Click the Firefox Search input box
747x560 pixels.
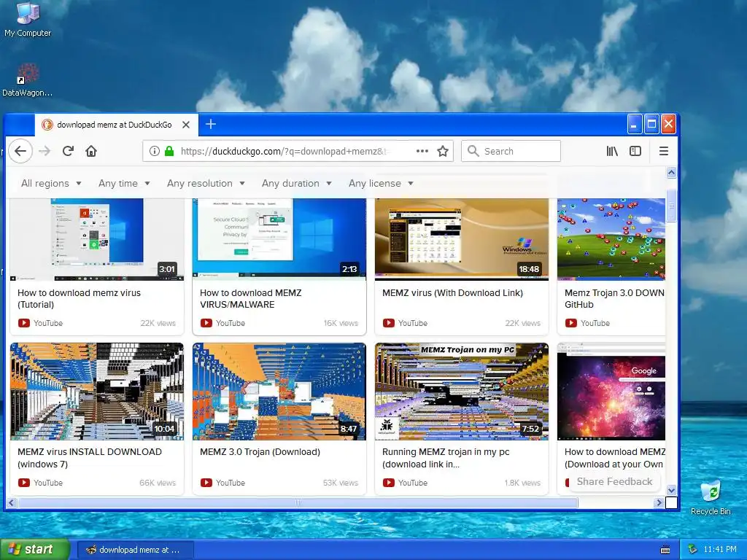(x=511, y=152)
